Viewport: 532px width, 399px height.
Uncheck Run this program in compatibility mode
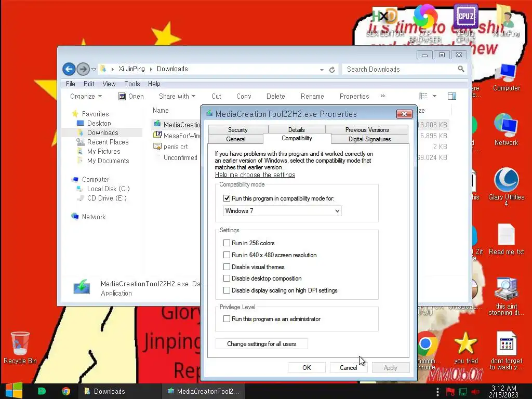tap(227, 198)
